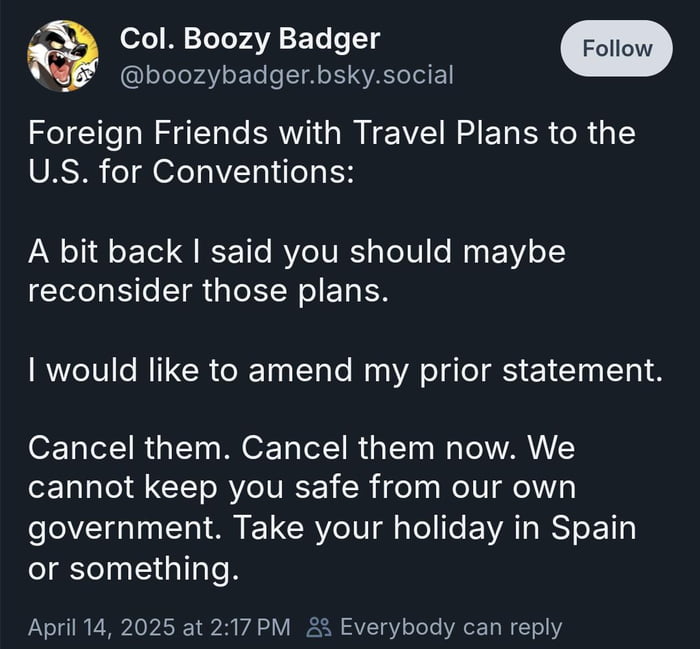Open the Col. Boozy Badger profile name
Viewport: 700px width, 649px height.
pos(249,39)
